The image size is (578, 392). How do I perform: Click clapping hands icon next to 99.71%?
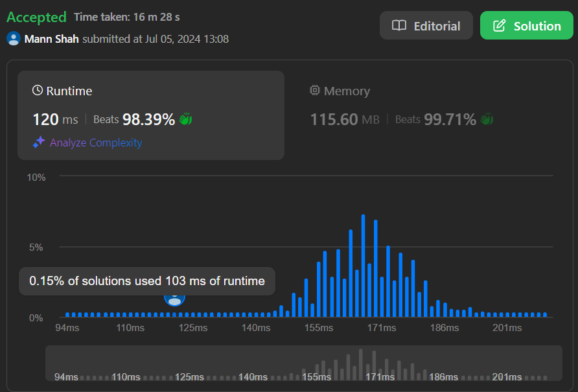pos(487,119)
